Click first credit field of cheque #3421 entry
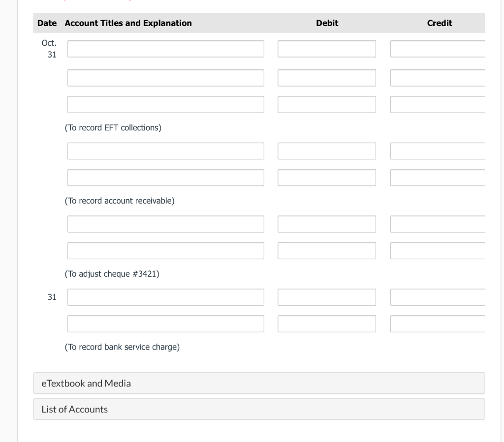The width and height of the screenshot is (504, 442). click(x=438, y=224)
